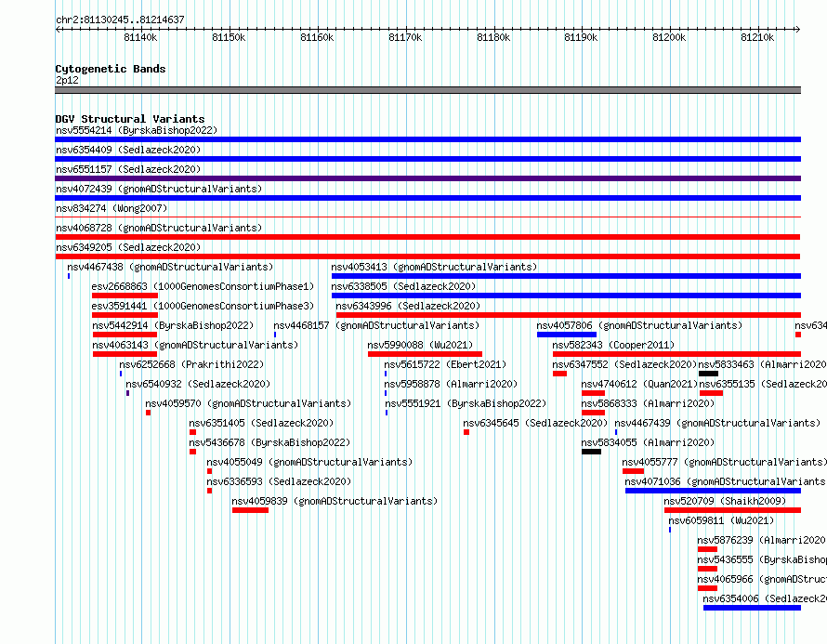Open variant nsv4467439 label
This screenshot has width=827, height=644.
pos(717,423)
